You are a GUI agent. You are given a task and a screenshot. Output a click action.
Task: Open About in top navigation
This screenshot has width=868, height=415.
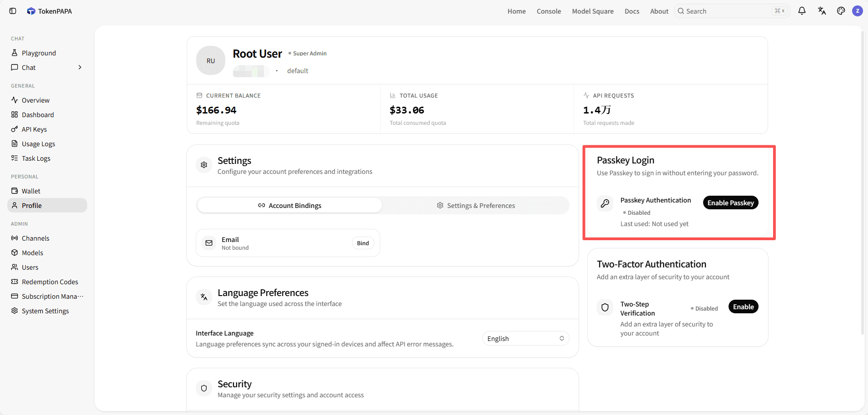pos(659,11)
